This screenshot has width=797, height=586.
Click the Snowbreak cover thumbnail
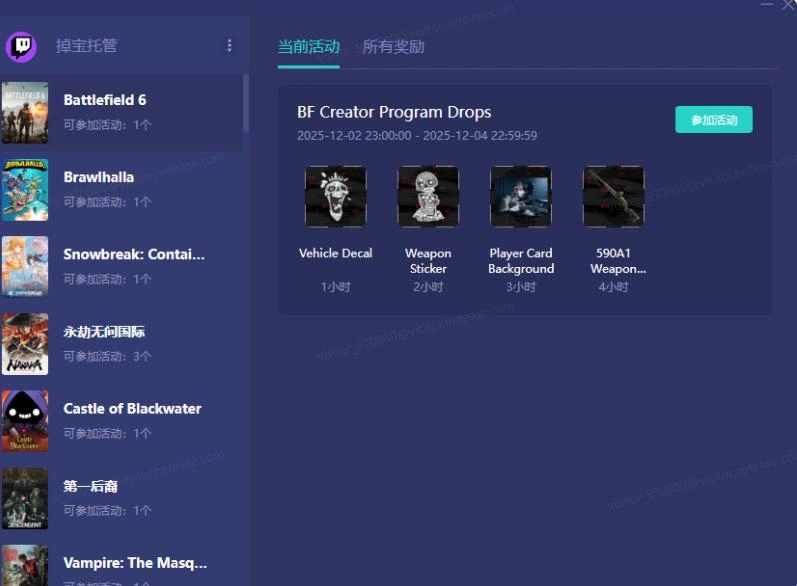coord(25,267)
